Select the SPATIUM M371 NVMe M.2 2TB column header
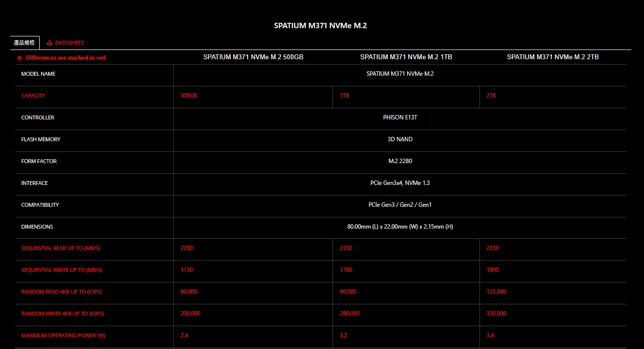 pos(553,57)
